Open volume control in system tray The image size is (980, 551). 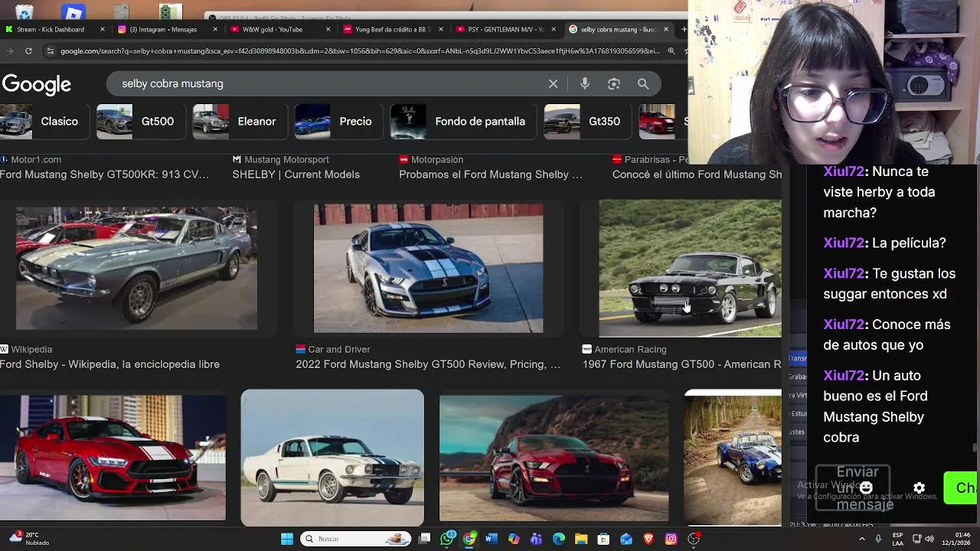coord(931,539)
